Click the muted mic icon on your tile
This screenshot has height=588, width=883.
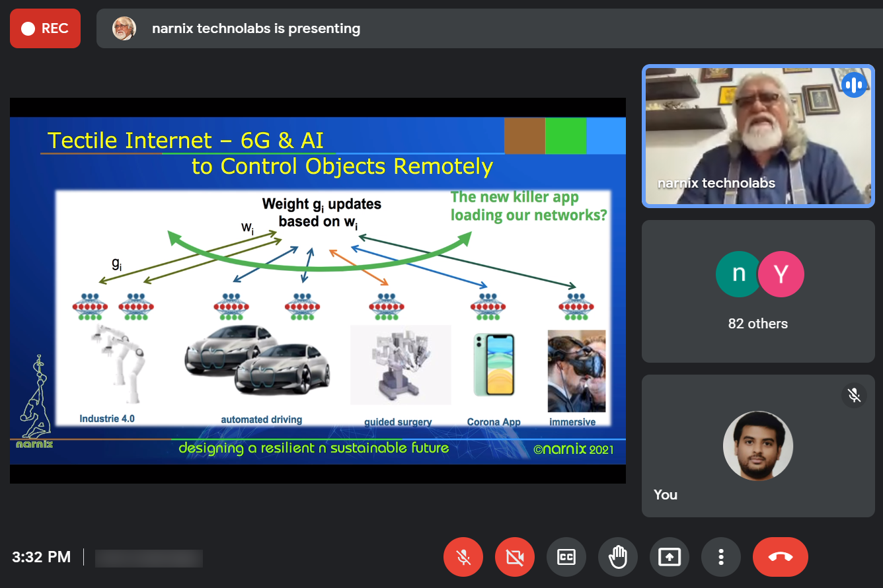coord(854,396)
